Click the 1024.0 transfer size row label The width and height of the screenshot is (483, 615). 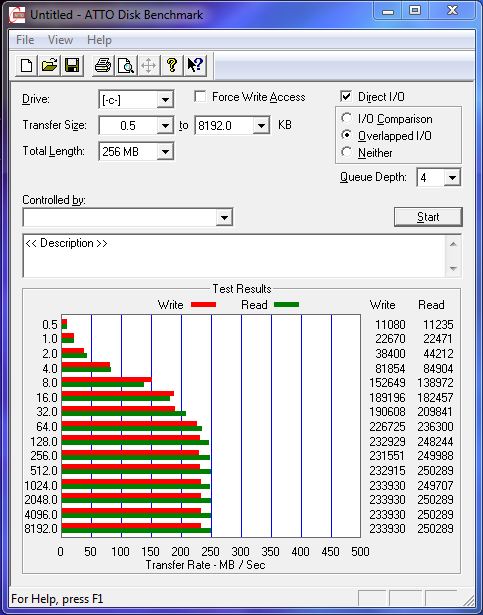click(41, 486)
